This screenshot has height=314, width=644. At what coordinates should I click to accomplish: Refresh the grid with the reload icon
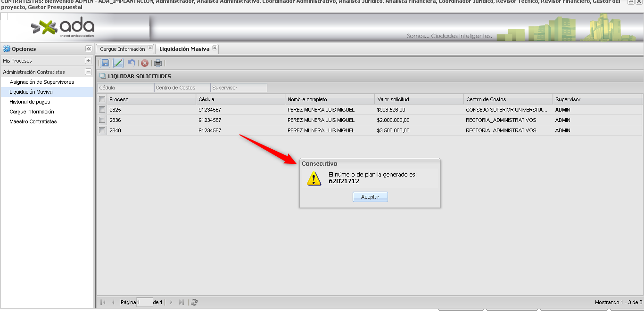click(194, 302)
